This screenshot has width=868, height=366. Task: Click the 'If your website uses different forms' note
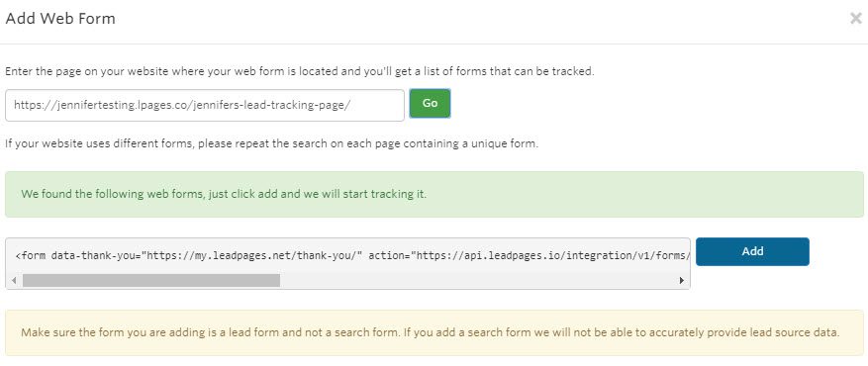tap(271, 143)
